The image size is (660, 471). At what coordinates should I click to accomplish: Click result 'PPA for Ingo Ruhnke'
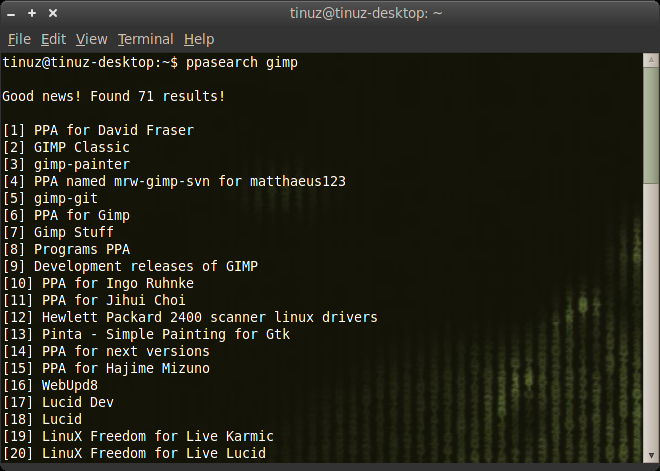[118, 283]
